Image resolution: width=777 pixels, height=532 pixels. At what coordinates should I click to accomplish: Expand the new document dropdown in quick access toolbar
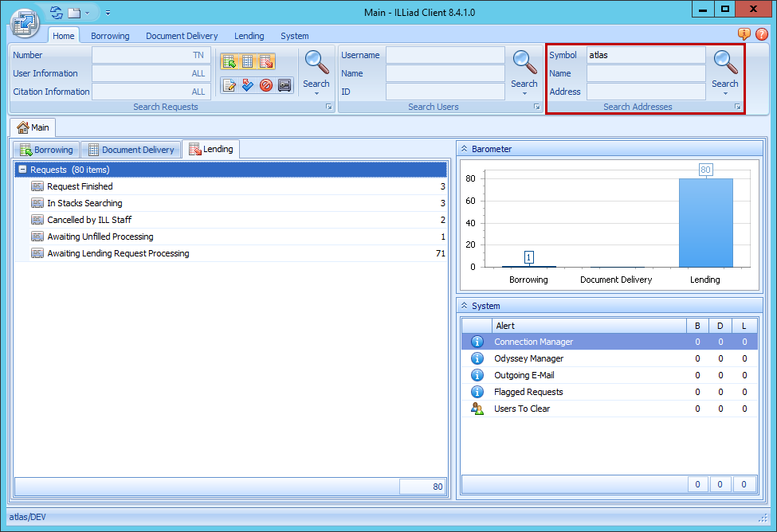(87, 13)
